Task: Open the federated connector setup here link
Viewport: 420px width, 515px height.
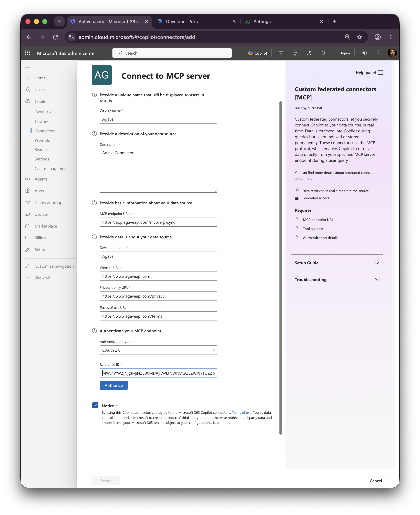Action: point(308,179)
